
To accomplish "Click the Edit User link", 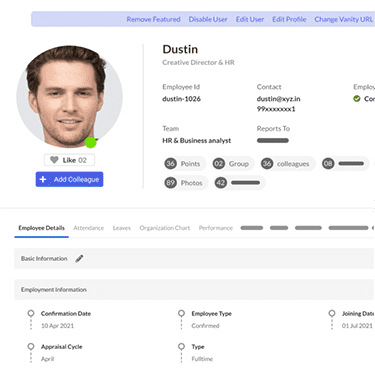I will coord(250,19).
